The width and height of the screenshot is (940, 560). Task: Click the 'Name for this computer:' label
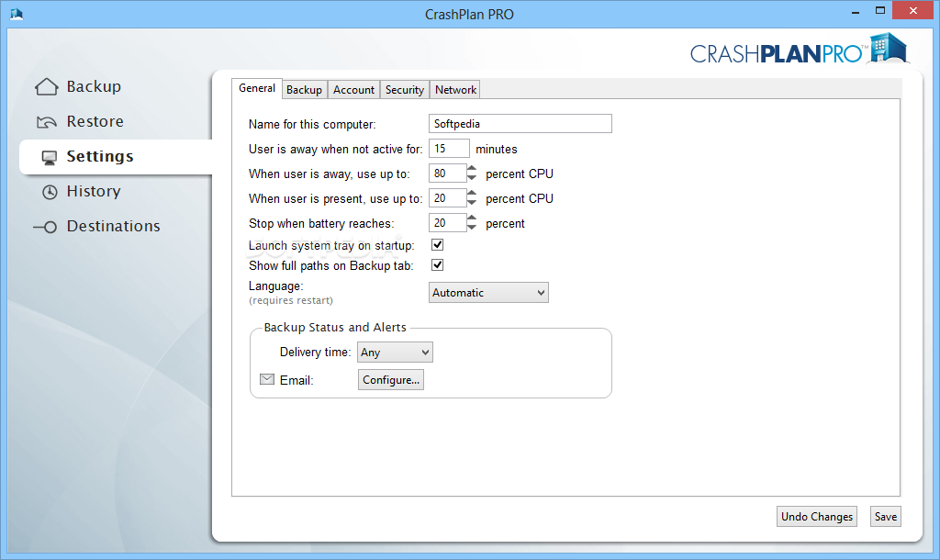point(312,124)
